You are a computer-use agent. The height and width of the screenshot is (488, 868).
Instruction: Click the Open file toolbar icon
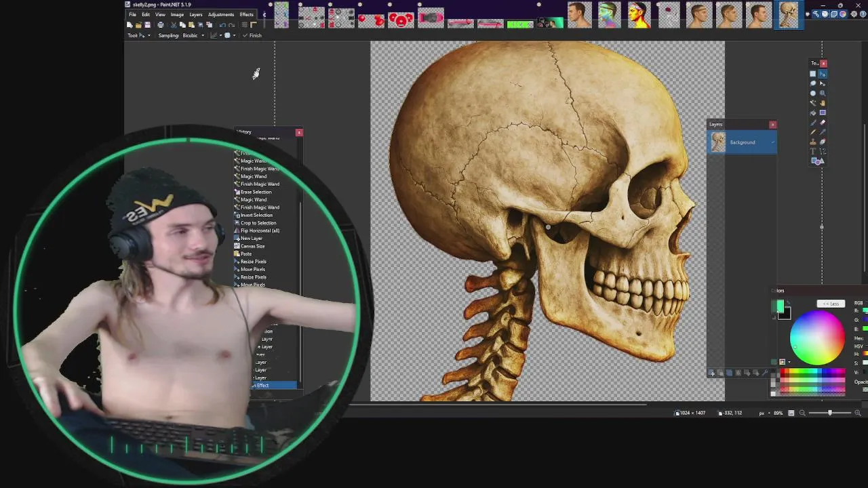(138, 25)
